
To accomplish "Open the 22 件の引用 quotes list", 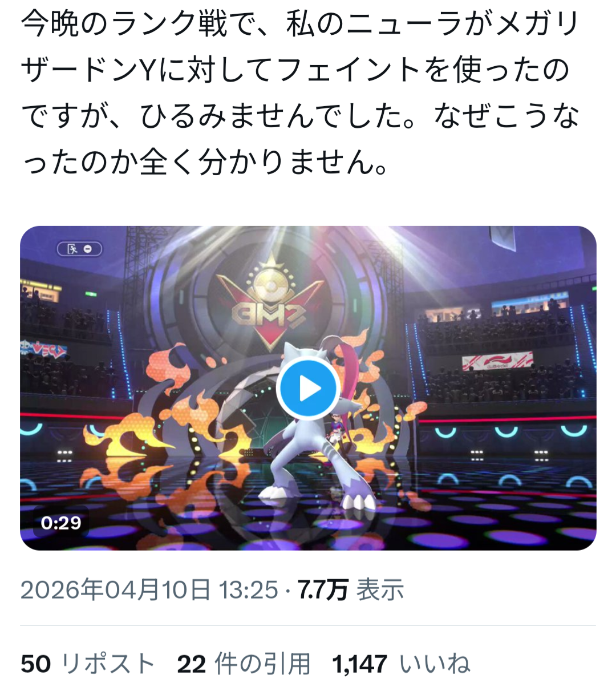I will click(244, 664).
